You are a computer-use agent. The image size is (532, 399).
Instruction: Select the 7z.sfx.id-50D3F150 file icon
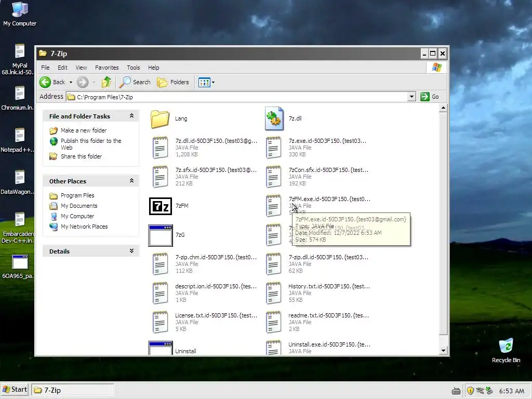[x=160, y=177]
